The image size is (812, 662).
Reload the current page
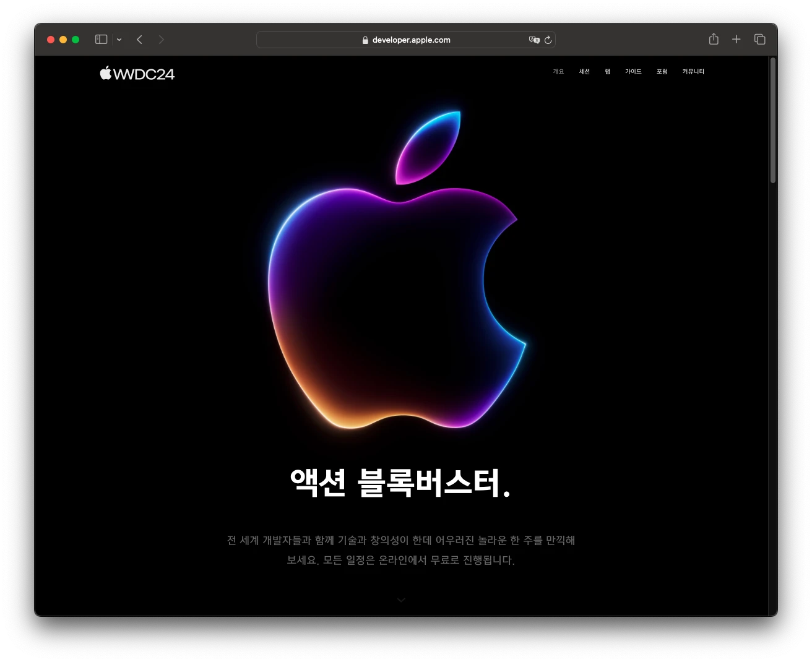click(548, 40)
